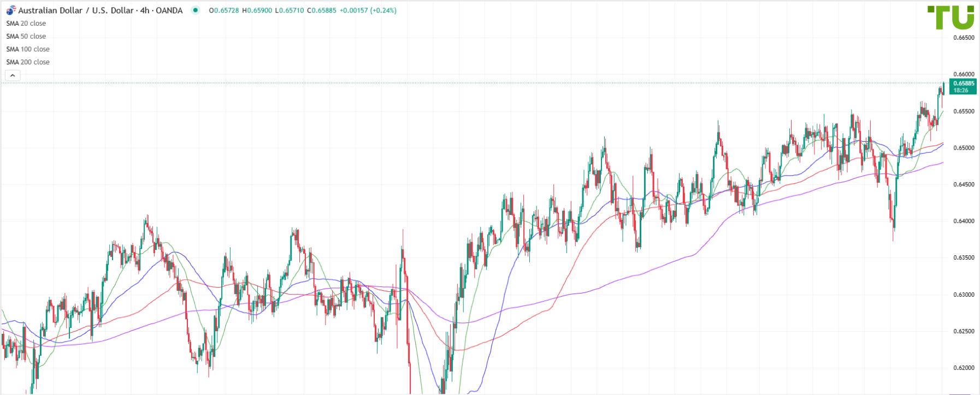Screen dimensions: 980x395
Task: Click the 0.66000 price axis label
Action: click(x=964, y=74)
